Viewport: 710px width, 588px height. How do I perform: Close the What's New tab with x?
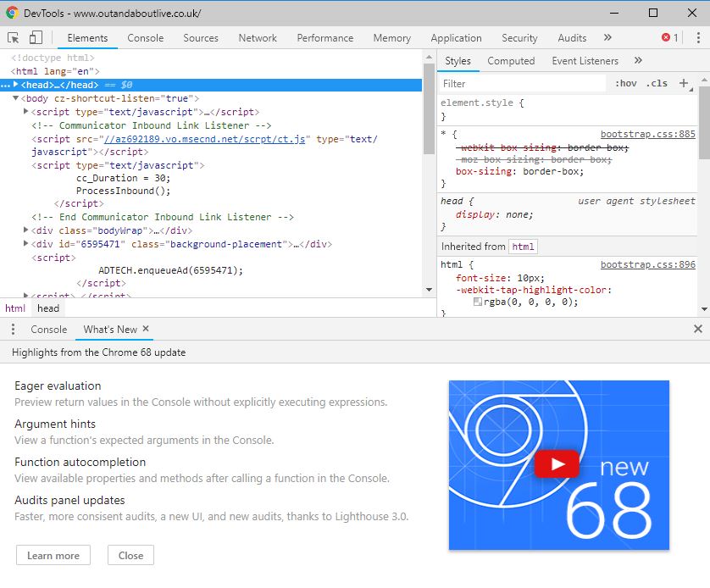pyautogui.click(x=146, y=329)
